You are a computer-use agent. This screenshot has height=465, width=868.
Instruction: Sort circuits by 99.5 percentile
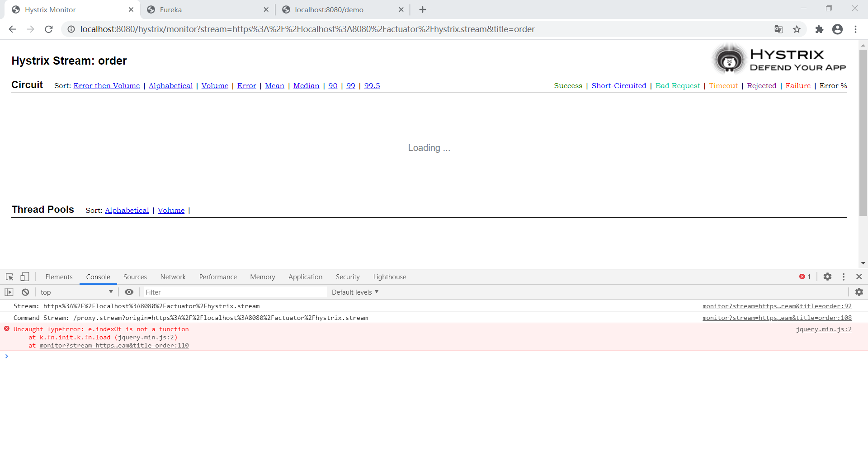372,86
